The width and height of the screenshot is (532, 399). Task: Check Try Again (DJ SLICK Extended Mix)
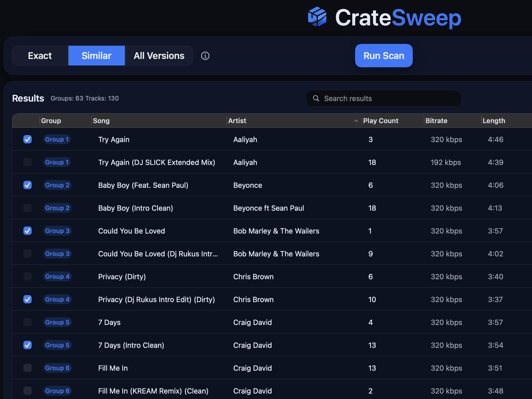coord(28,162)
